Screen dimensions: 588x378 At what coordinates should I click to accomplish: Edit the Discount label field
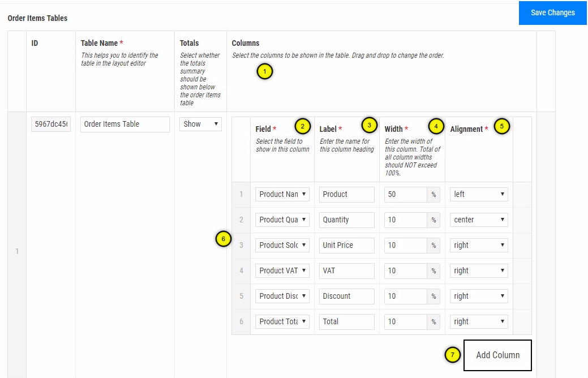tap(346, 296)
